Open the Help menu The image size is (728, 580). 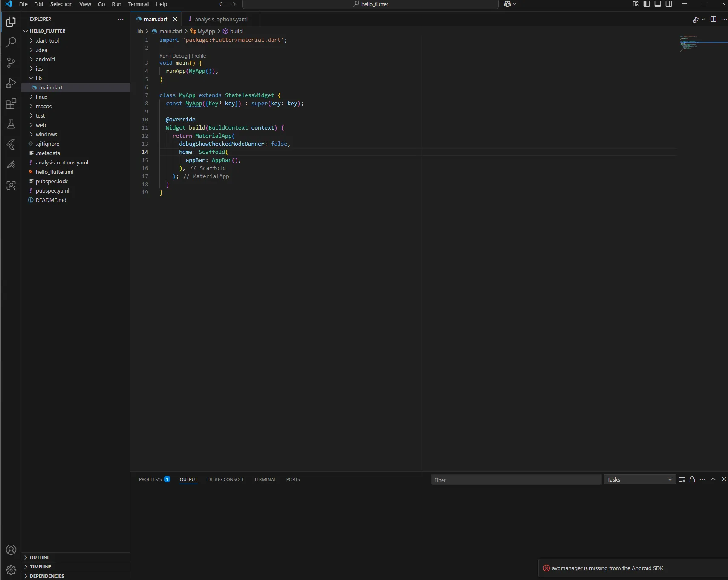pyautogui.click(x=161, y=4)
